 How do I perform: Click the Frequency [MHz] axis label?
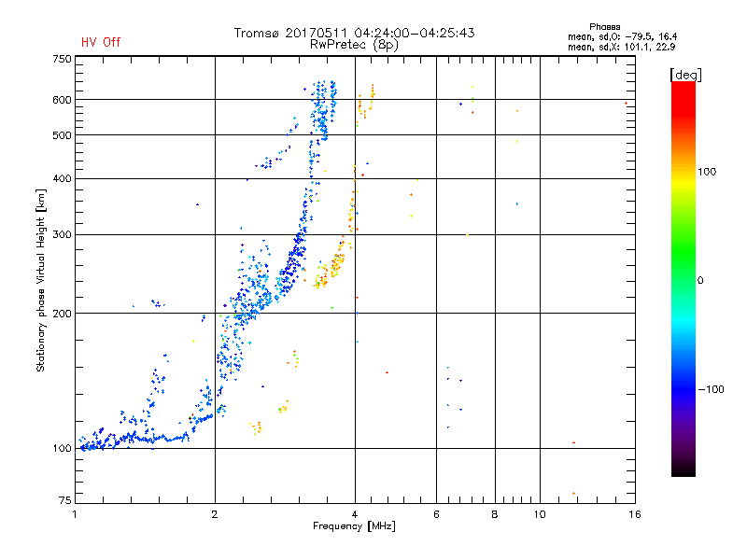tap(354, 526)
